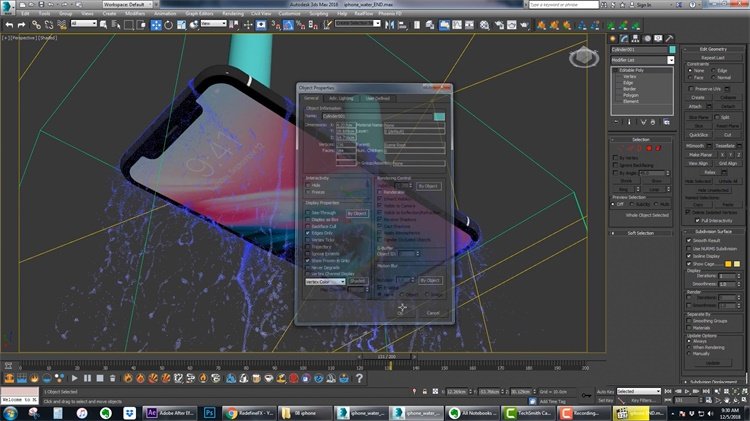Open the Vertex Color dropdown in dialog
This screenshot has height=421, width=750.
[325, 282]
